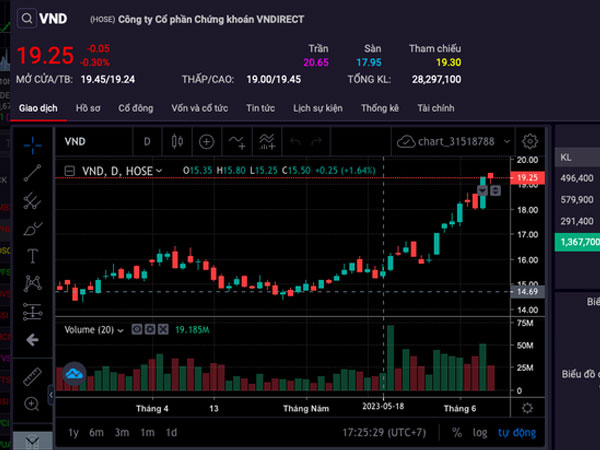This screenshot has width=600, height=450.
Task: Set chart range to 6m
Action: (96, 432)
